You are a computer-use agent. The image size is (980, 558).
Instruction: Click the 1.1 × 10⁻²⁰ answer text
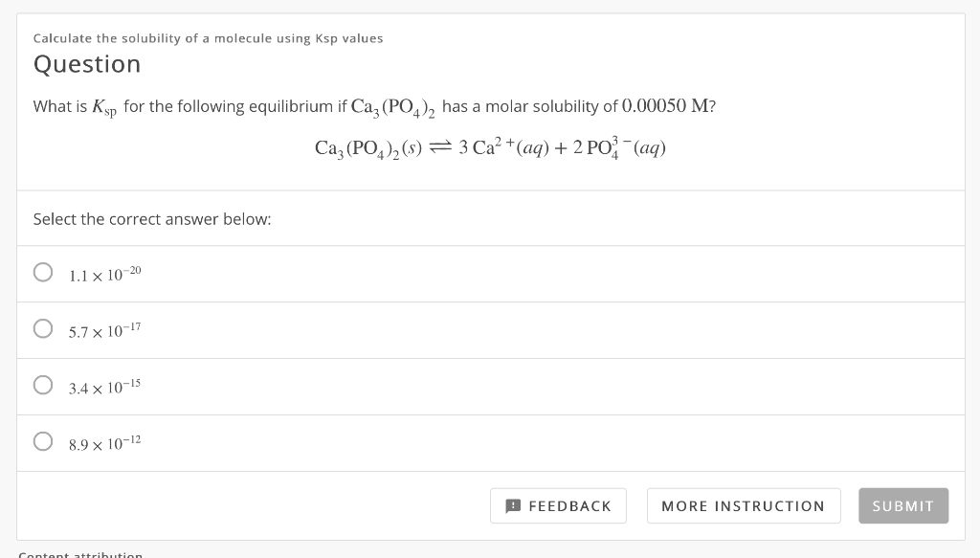[105, 275]
